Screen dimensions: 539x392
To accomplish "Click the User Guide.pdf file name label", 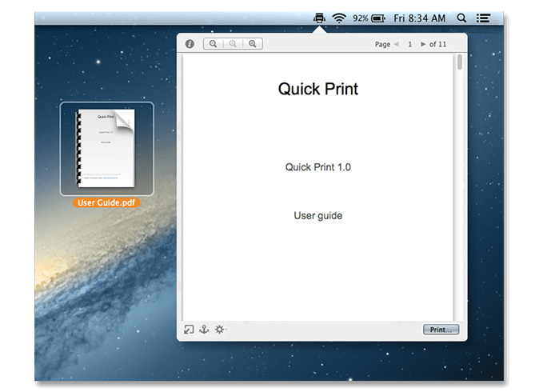I will click(x=106, y=202).
